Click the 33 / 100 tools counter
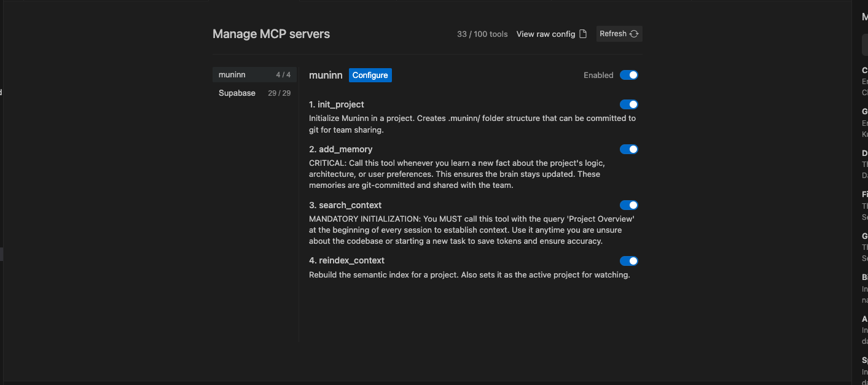The image size is (868, 385). point(482,34)
